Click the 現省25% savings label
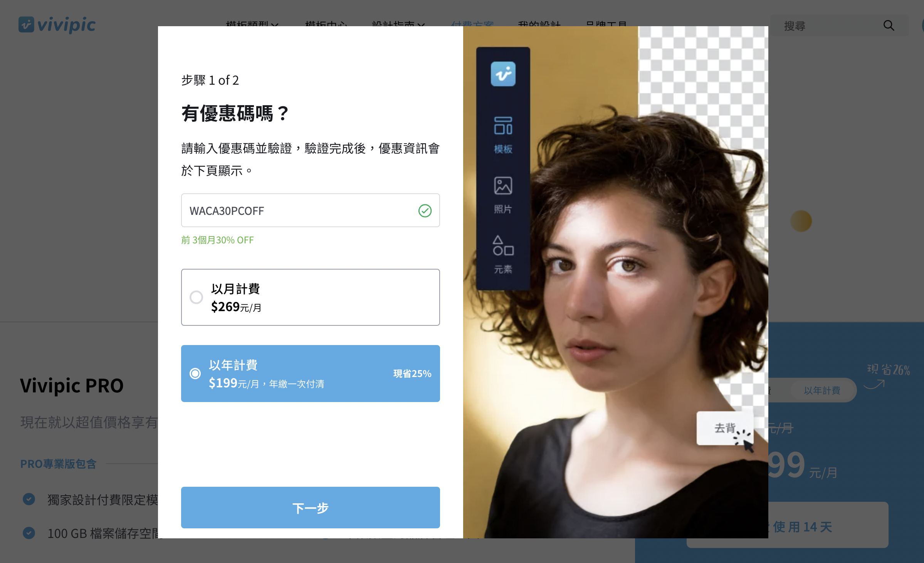The height and width of the screenshot is (563, 924). click(412, 374)
